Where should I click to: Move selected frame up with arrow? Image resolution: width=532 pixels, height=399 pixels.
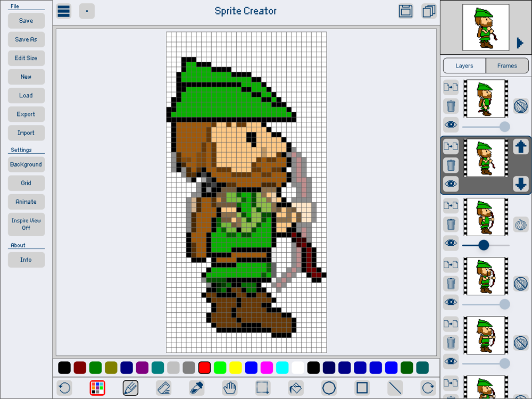pyautogui.click(x=521, y=147)
